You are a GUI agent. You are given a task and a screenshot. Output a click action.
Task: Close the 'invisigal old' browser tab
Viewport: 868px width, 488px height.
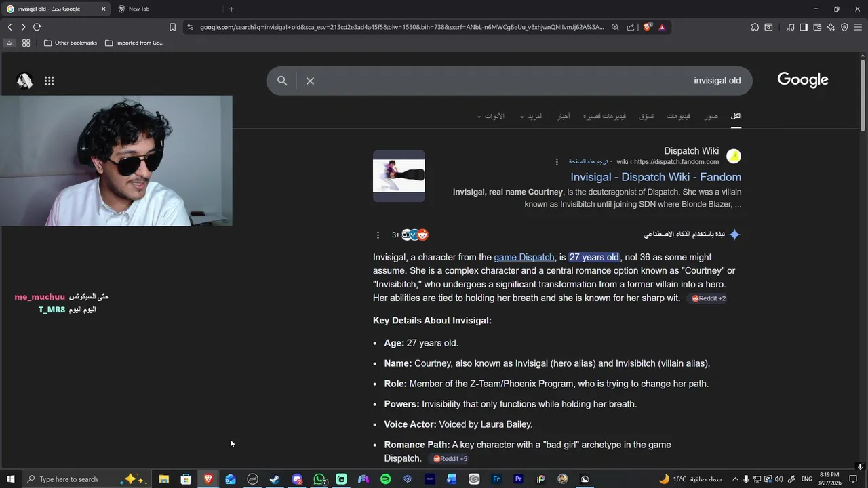pos(103,9)
